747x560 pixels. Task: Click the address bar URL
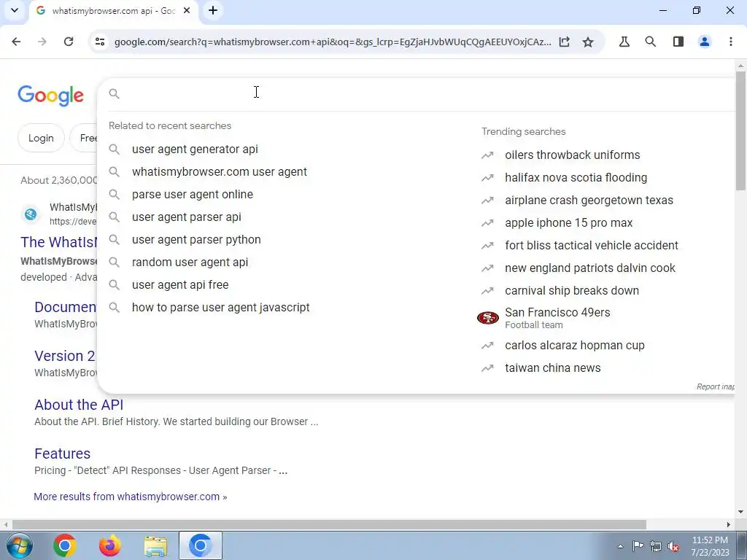coord(333,42)
